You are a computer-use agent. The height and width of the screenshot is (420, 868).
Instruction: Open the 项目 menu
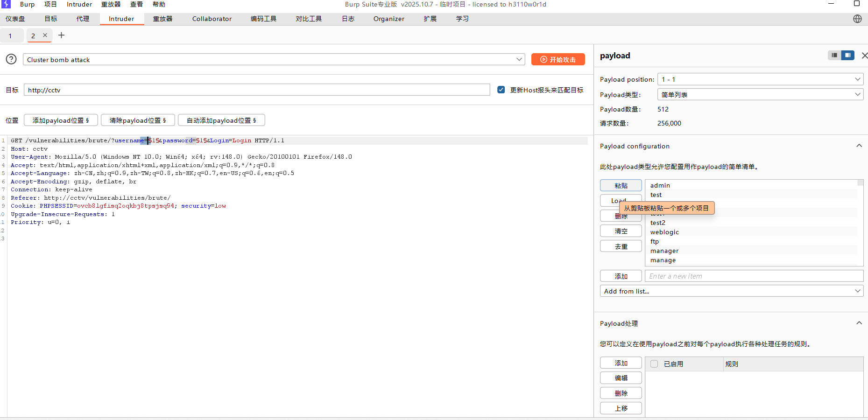pyautogui.click(x=50, y=4)
